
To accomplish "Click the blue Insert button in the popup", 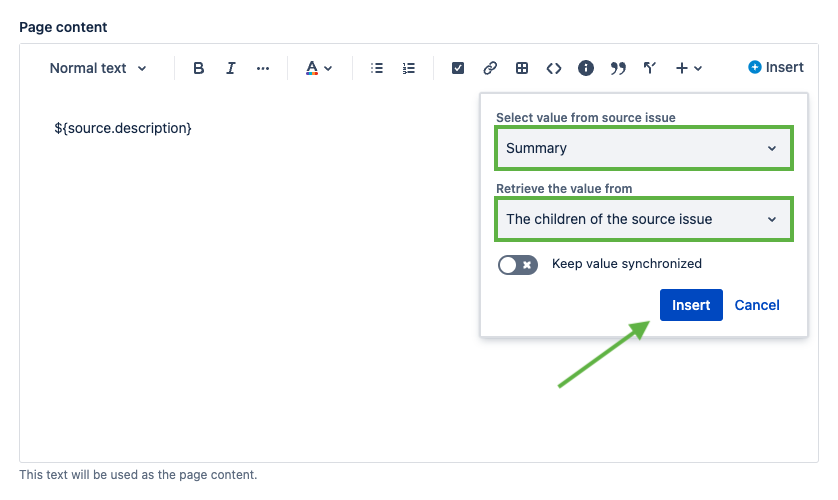I will point(691,305).
